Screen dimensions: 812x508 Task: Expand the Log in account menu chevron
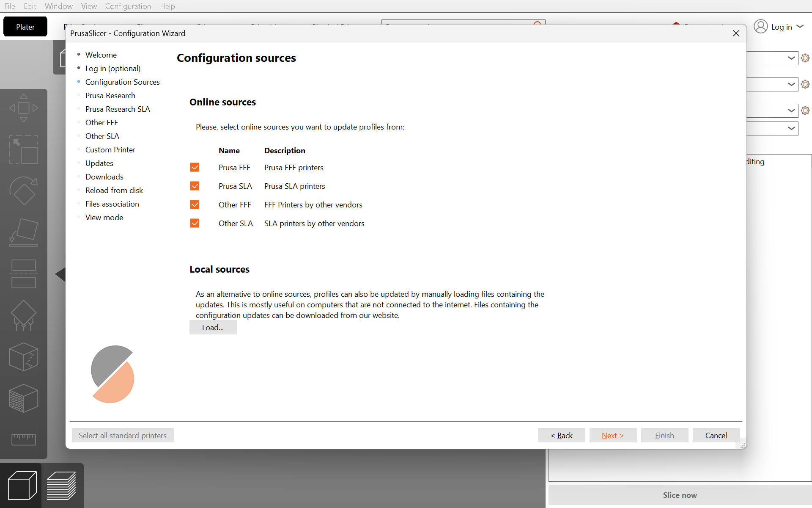pos(800,27)
